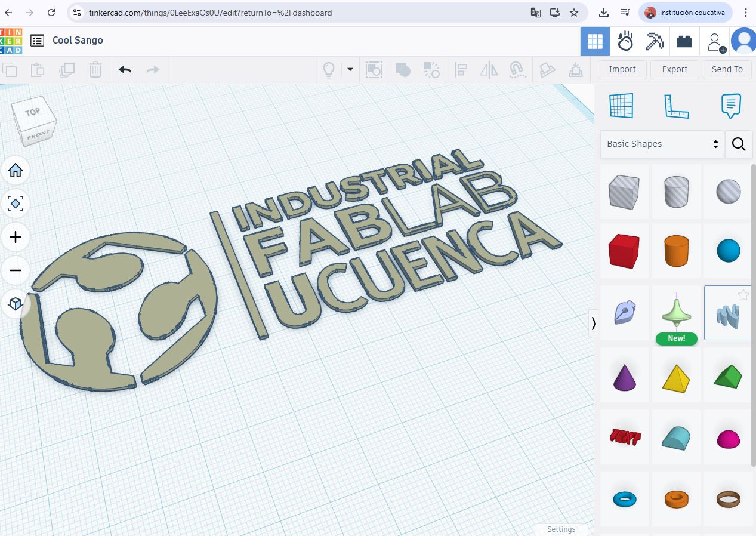Open the hidden objects dropdown arrow
Screen dimensions: 756x536
click(x=349, y=70)
